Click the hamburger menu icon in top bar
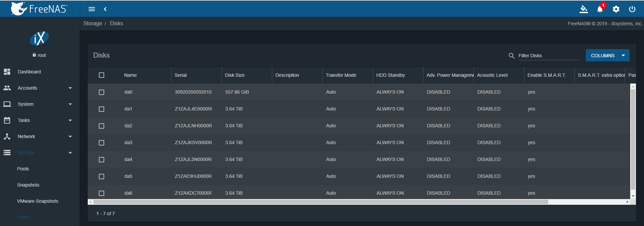The height and width of the screenshot is (226, 644). [x=92, y=9]
